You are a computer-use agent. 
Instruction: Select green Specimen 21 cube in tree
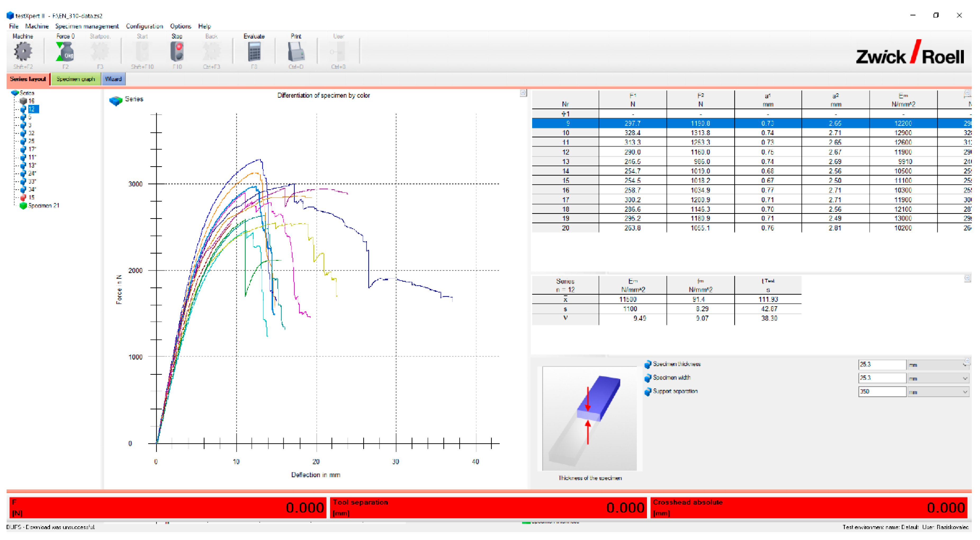point(23,206)
